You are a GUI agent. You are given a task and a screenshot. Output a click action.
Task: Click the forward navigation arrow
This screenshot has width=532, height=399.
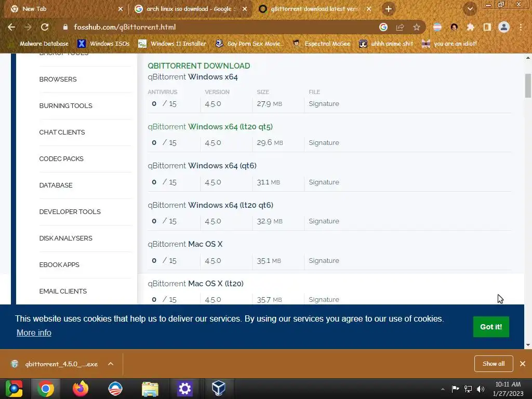[x=28, y=27]
